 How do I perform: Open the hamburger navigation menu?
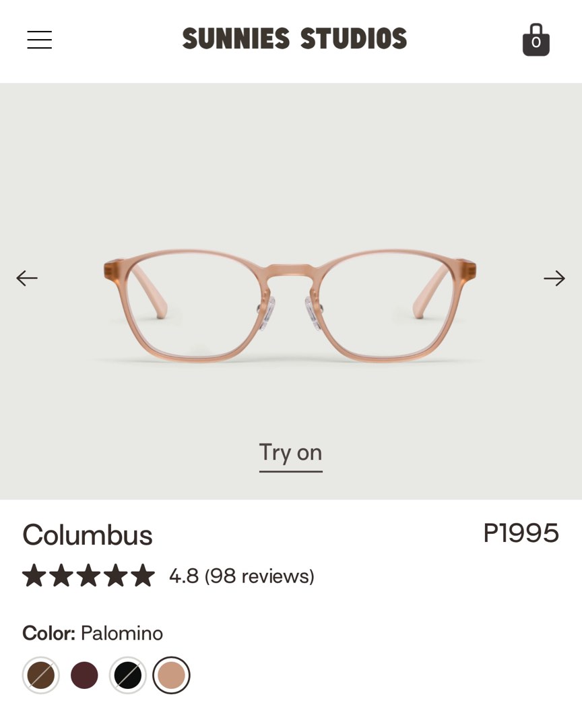[x=38, y=40]
